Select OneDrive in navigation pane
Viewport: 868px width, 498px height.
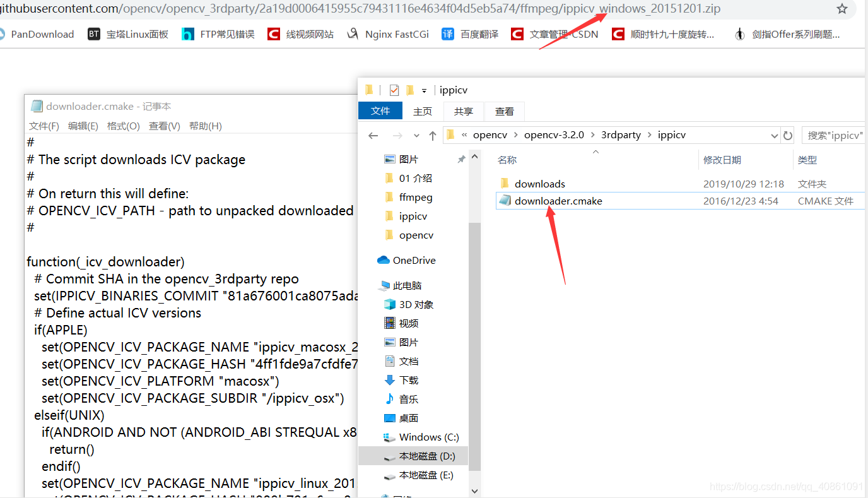(x=407, y=260)
